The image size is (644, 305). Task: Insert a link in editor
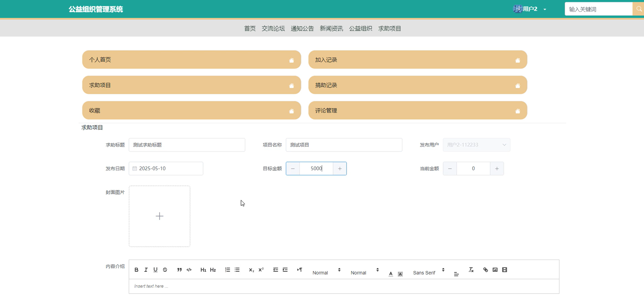point(485,270)
